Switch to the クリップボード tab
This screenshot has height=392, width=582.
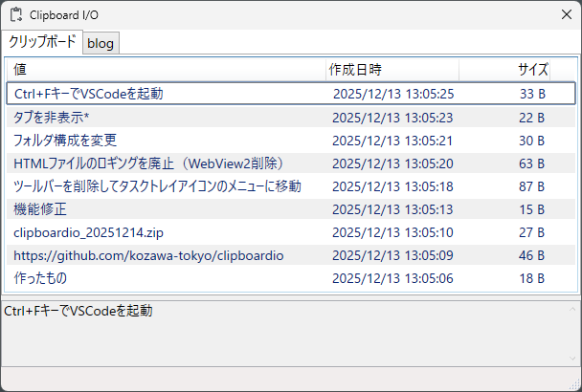click(x=42, y=42)
